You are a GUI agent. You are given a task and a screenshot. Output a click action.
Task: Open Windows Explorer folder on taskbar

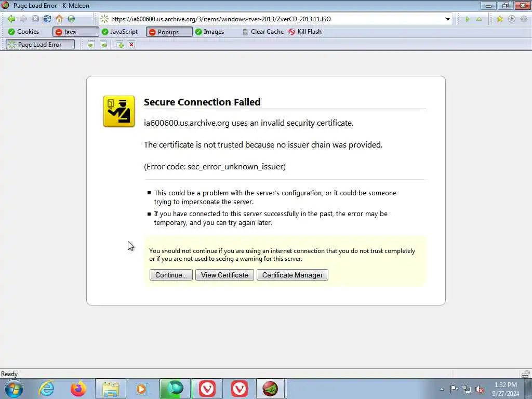point(111,389)
